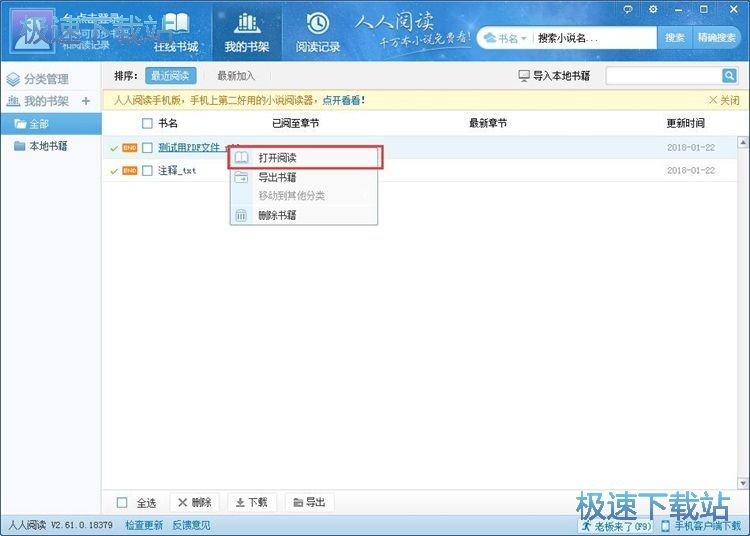Click the 精确搜索 exact search button
The width and height of the screenshot is (750, 536).
click(x=716, y=38)
